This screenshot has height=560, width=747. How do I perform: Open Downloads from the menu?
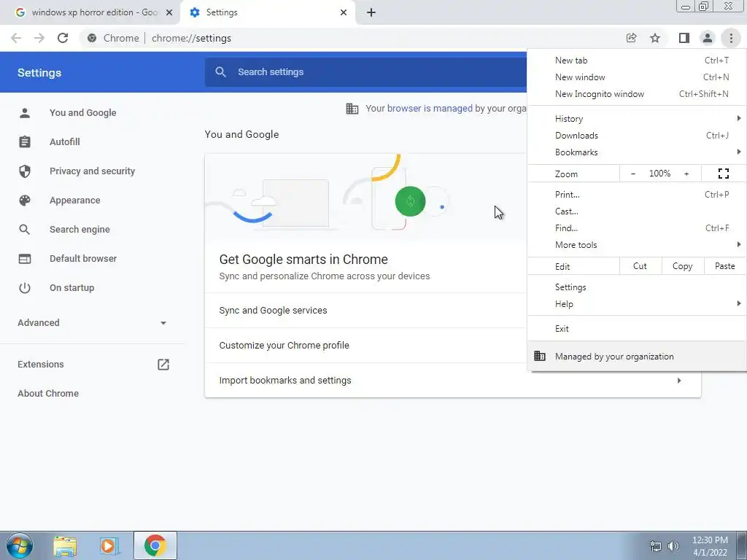(636, 136)
